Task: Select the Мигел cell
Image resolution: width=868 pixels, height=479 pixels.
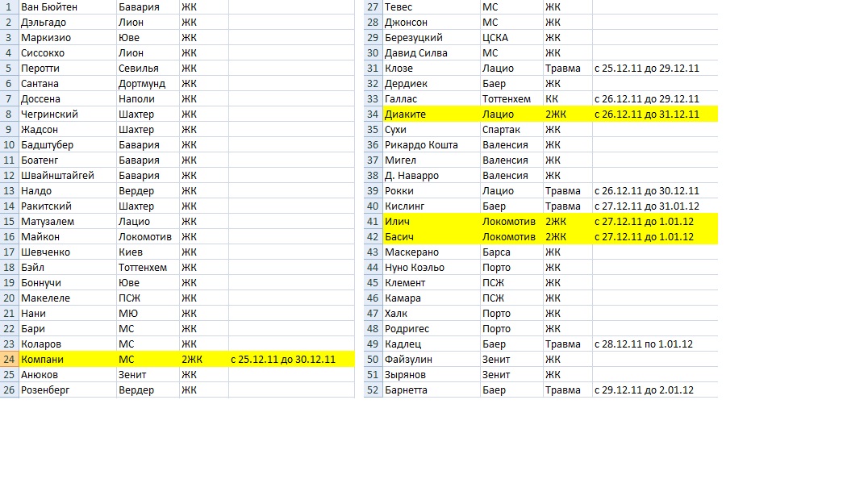Action: [432, 160]
